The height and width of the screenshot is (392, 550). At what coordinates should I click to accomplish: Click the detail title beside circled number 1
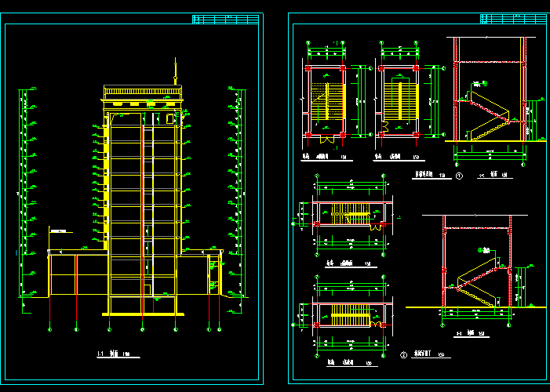432,175
